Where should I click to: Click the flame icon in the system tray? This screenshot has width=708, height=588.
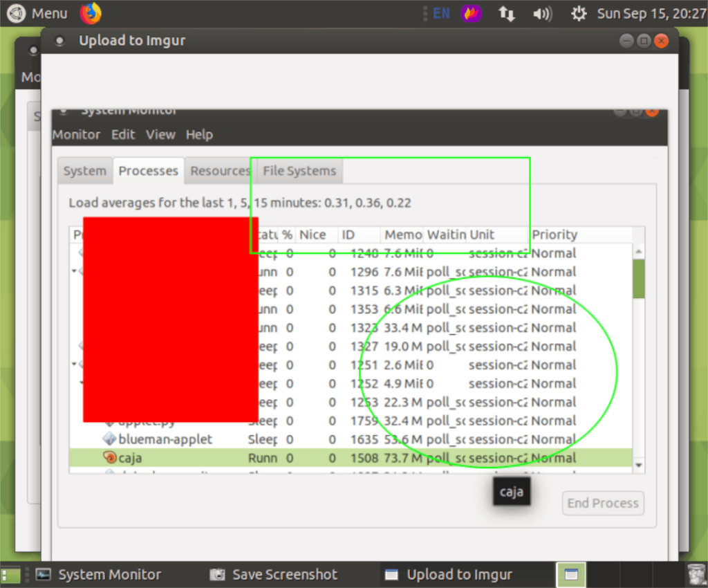point(471,12)
